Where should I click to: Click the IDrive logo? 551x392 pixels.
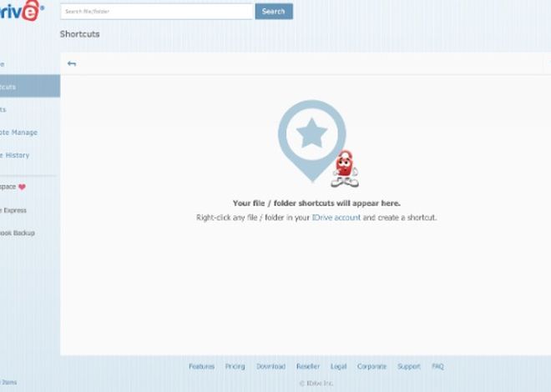[x=21, y=11]
